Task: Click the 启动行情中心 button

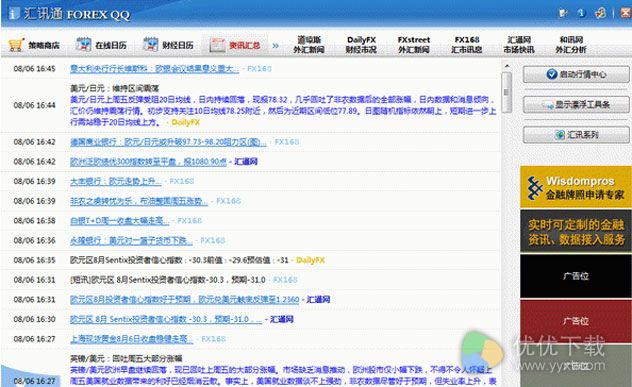Action: click(x=576, y=74)
